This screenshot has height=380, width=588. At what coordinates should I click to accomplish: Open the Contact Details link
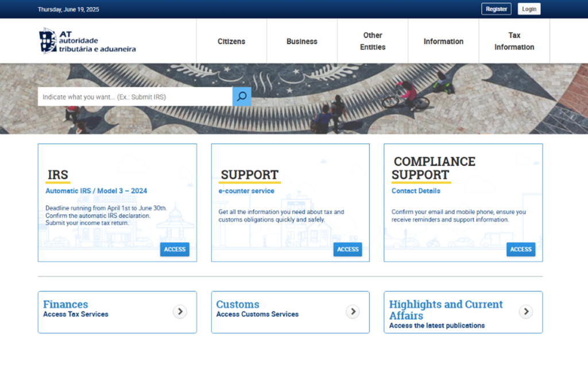tap(416, 191)
